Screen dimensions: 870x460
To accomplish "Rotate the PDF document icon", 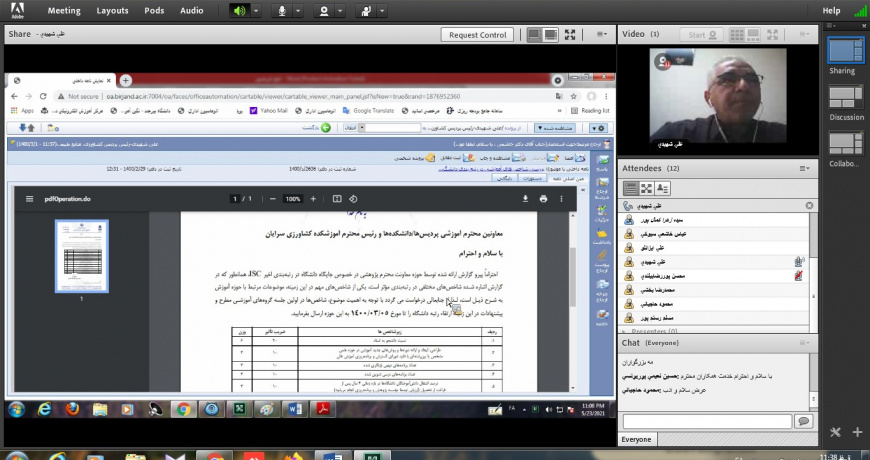I will tap(353, 199).
